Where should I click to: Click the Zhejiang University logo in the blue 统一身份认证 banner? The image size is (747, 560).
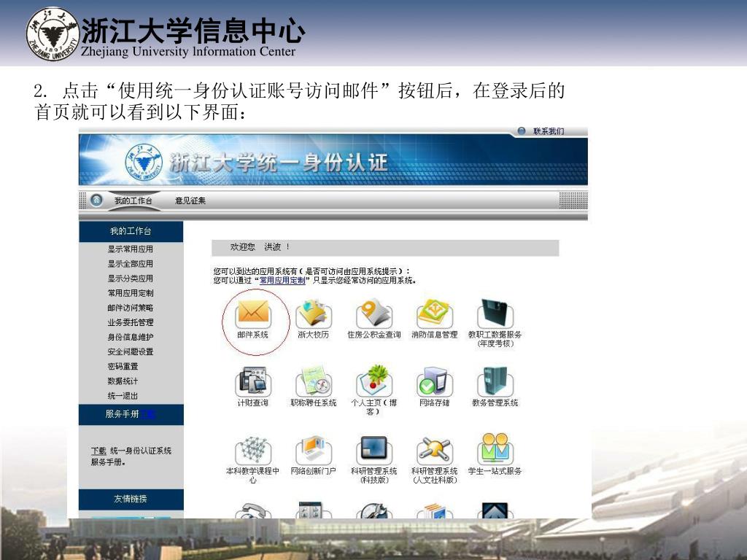pos(144,163)
